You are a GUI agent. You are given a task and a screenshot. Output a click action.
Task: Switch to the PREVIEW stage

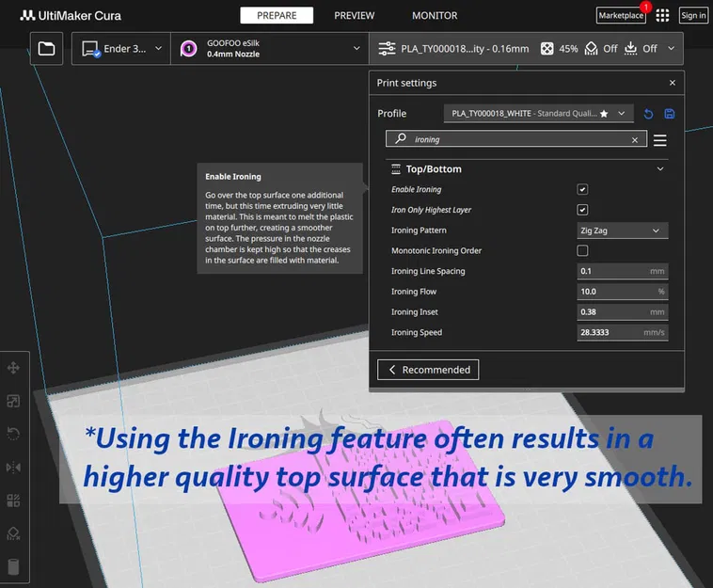pos(355,15)
